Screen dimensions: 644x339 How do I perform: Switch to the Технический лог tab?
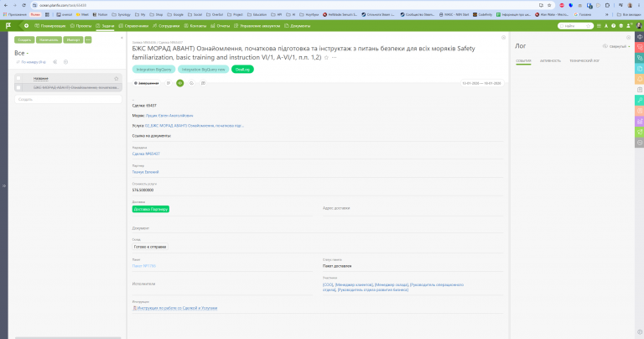tap(584, 60)
